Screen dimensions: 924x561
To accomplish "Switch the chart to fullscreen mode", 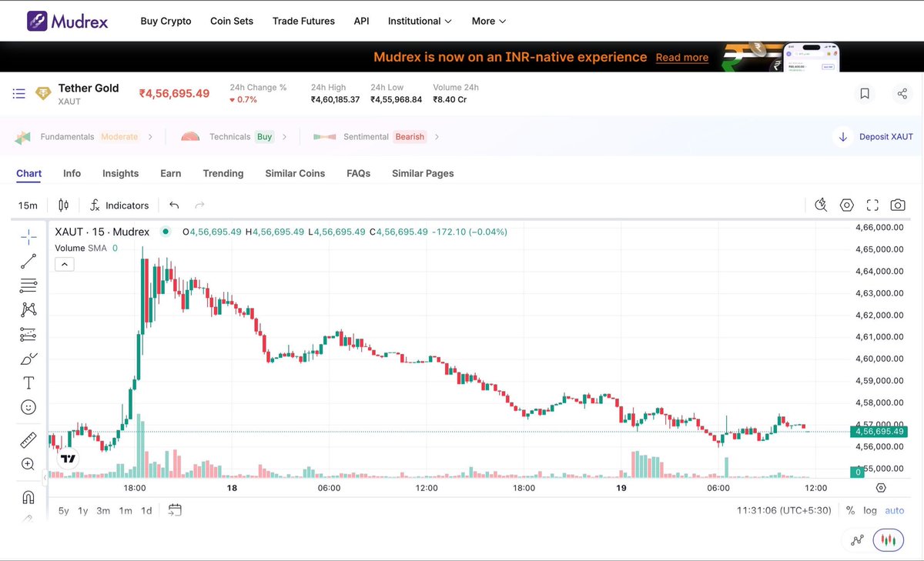I will pos(872,205).
